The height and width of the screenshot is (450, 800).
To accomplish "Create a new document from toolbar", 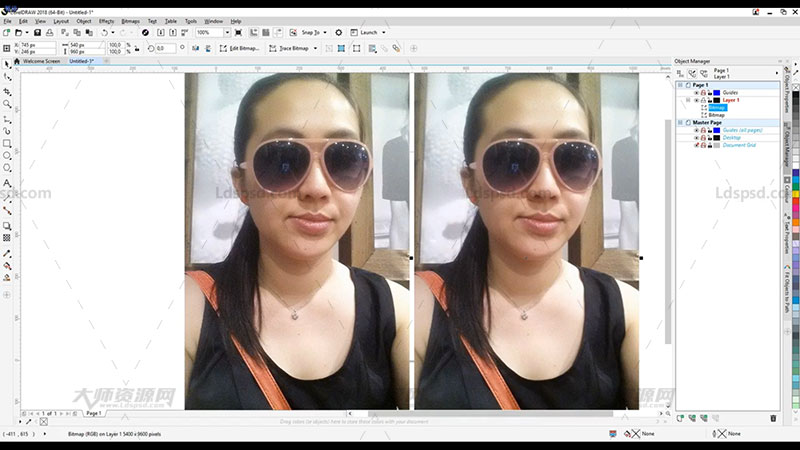I will pos(6,32).
